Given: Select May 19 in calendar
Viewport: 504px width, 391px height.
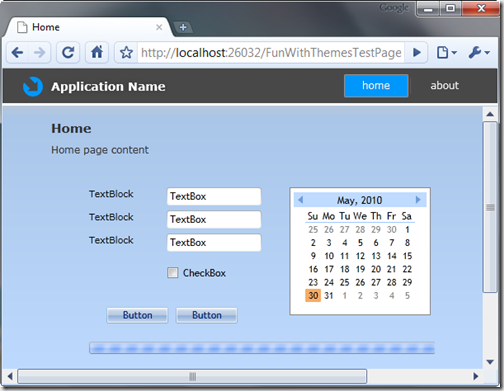Looking at the screenshot, I should [360, 269].
